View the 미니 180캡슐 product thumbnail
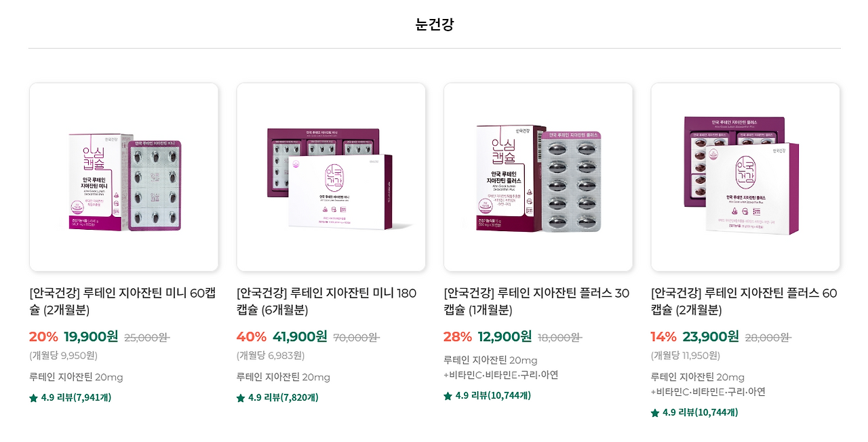868x442 pixels. (x=330, y=176)
